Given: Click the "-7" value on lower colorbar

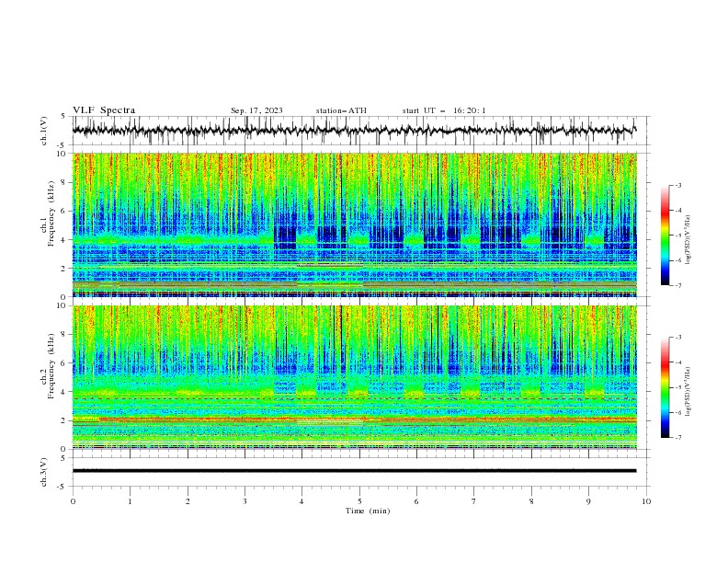Looking at the screenshot, I should pos(678,438).
